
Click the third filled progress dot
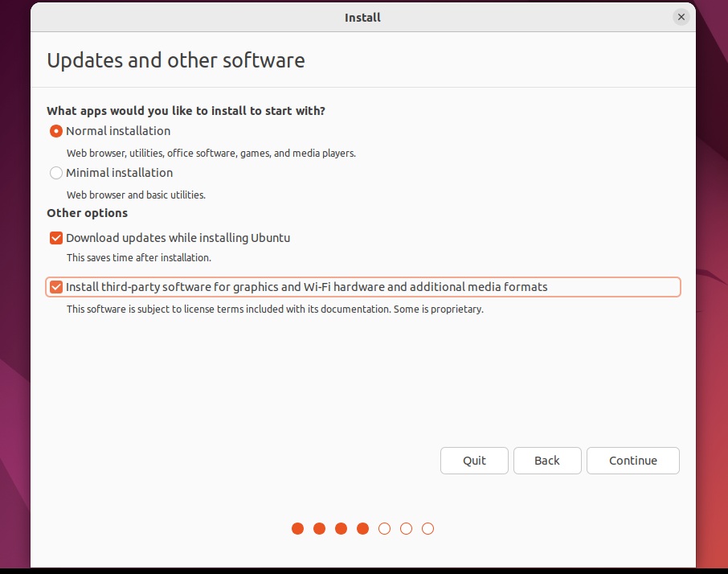(x=341, y=528)
